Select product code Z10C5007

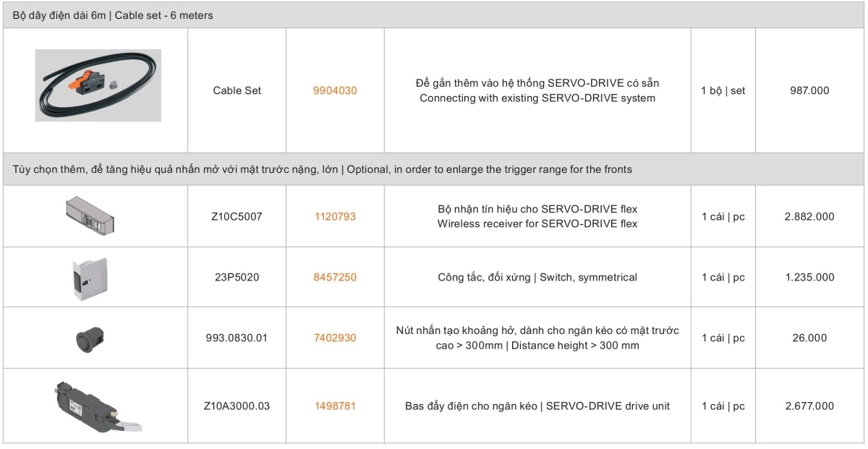tap(237, 216)
